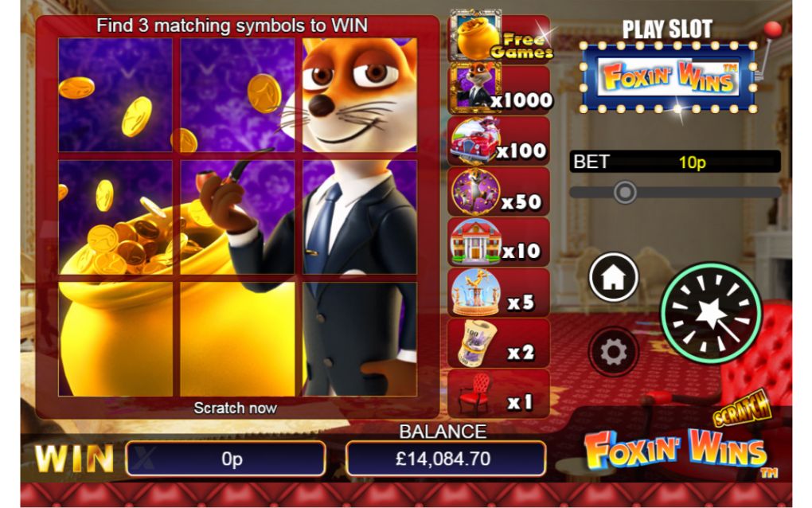The height and width of the screenshot is (508, 812).
Task: Select the x50 fox pups symbol
Action: (475, 192)
